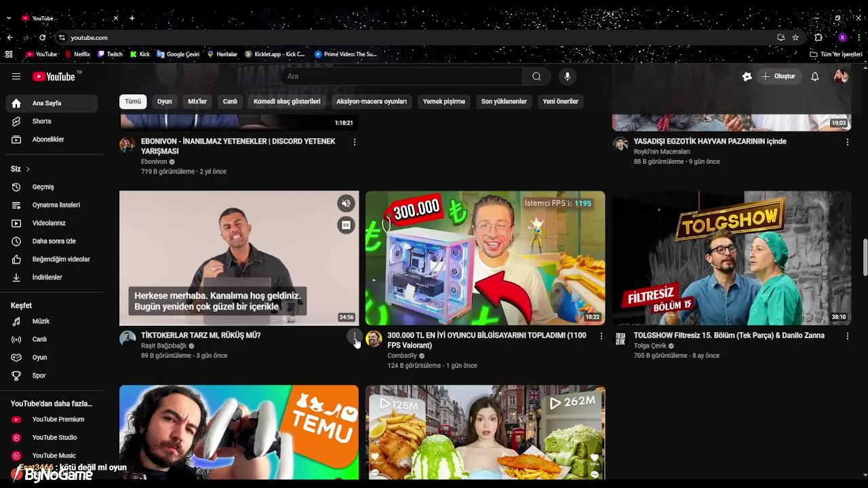
Task: Open Abonelikler from the sidebar
Action: (x=52, y=140)
